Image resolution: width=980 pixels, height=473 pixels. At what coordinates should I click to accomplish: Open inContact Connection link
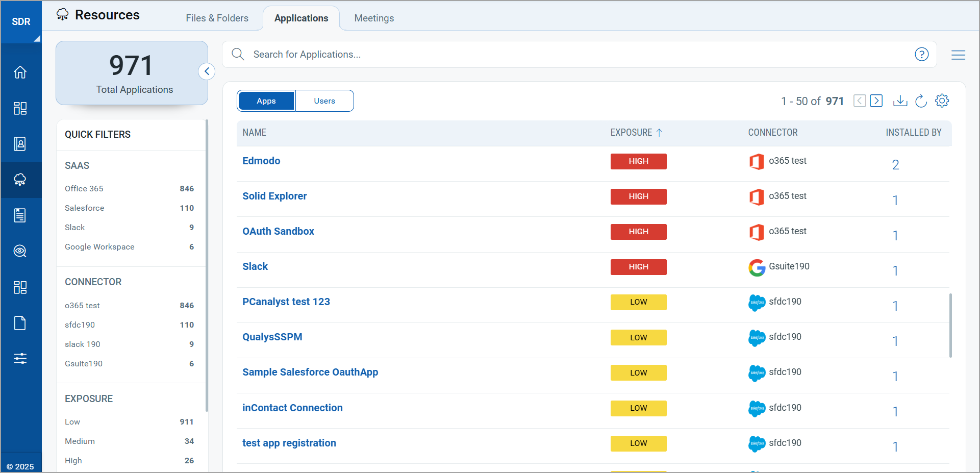click(x=292, y=408)
